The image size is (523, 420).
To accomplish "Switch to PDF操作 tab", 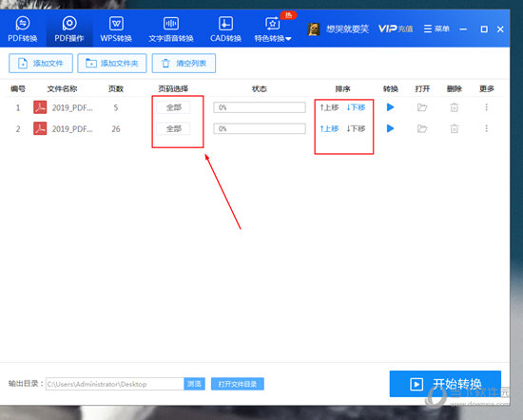I will pyautogui.click(x=69, y=29).
